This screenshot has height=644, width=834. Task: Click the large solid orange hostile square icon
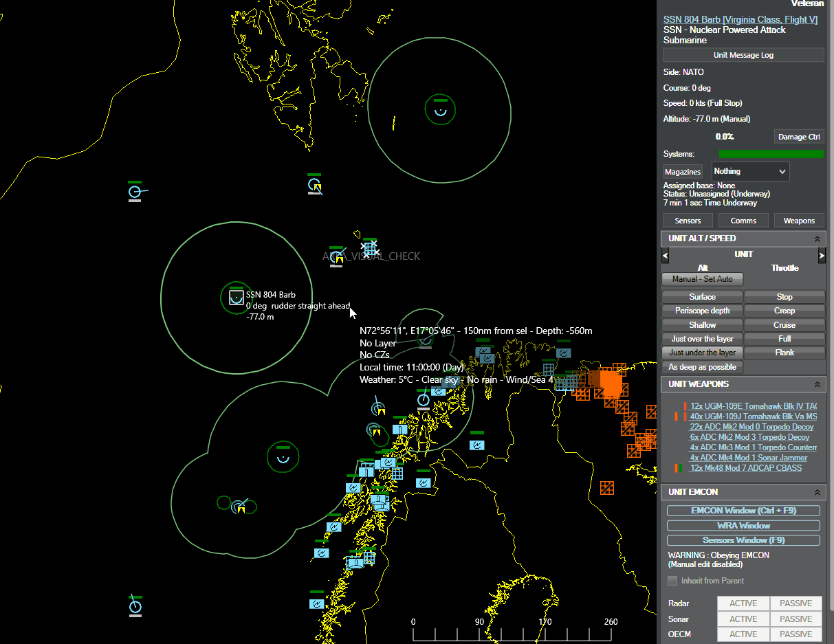[611, 382]
